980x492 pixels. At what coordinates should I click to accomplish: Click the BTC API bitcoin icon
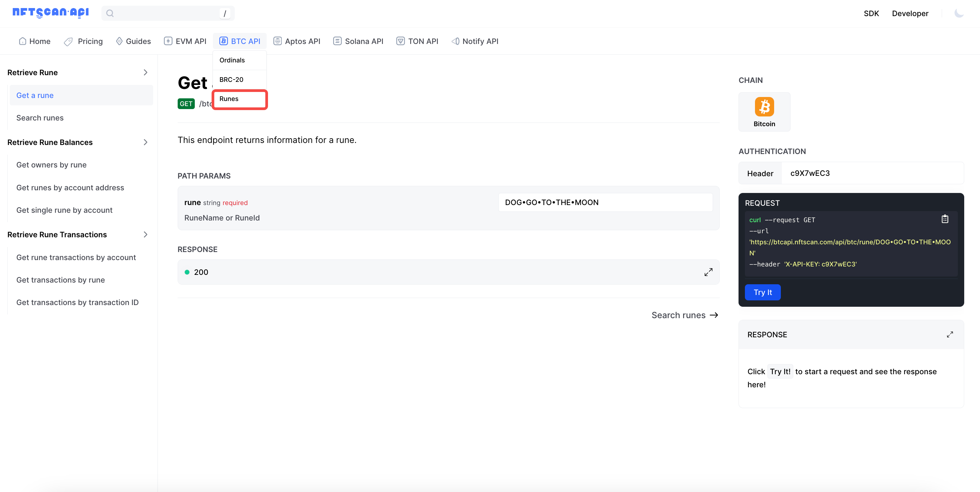click(x=223, y=41)
